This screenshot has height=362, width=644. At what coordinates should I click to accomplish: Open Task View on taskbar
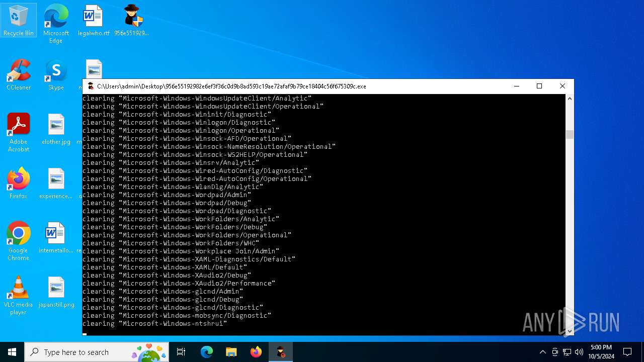pyautogui.click(x=181, y=352)
